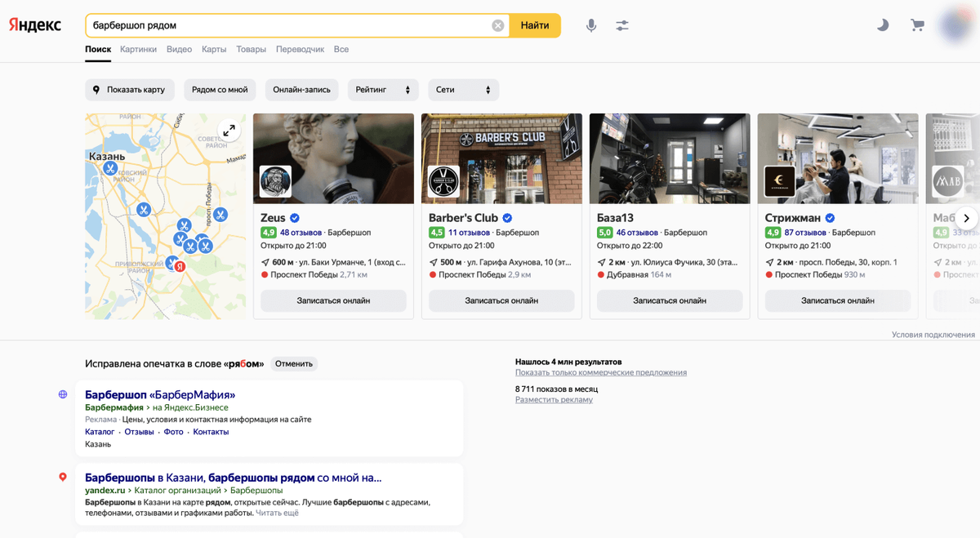This screenshot has height=538, width=980.
Task: Open the Рейтинг dropdown
Action: (x=383, y=90)
